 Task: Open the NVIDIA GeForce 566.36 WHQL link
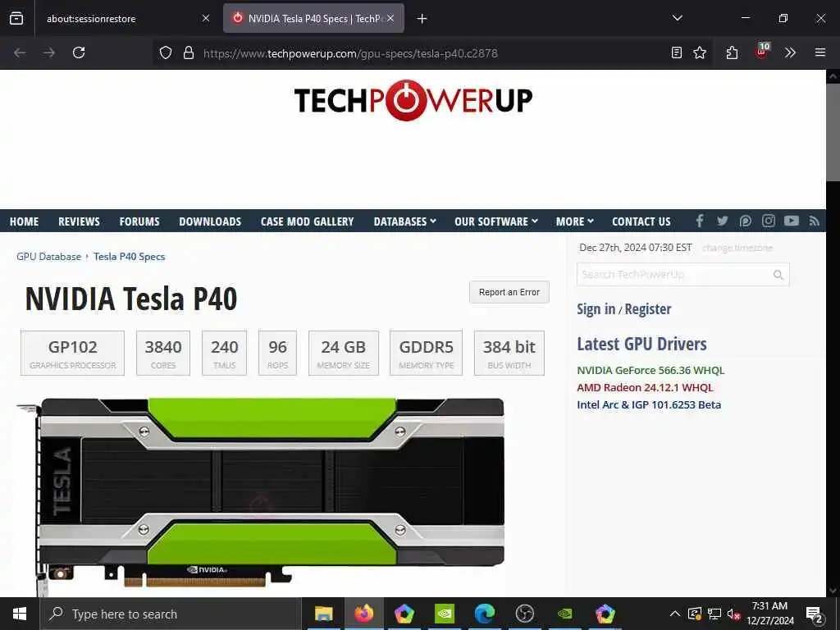651,370
